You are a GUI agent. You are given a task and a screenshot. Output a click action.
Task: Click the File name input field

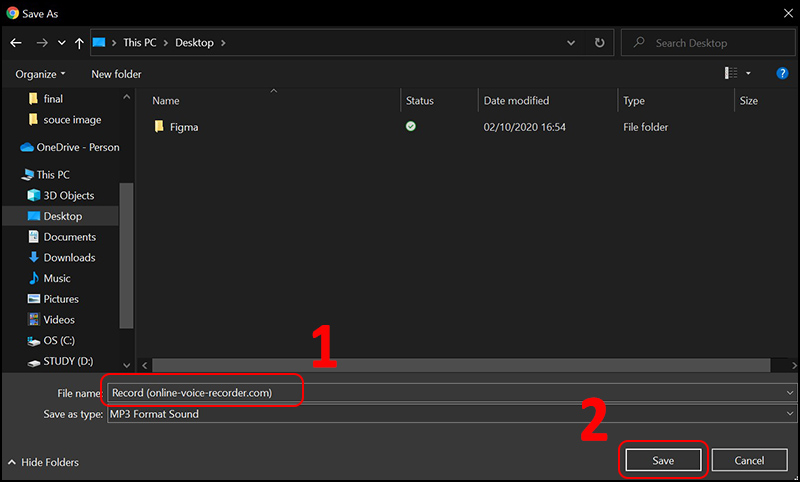click(x=445, y=393)
